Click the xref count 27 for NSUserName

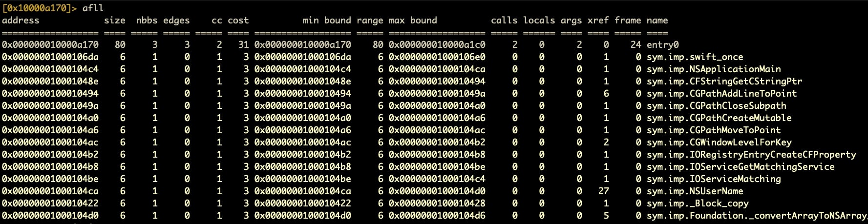pyautogui.click(x=603, y=191)
